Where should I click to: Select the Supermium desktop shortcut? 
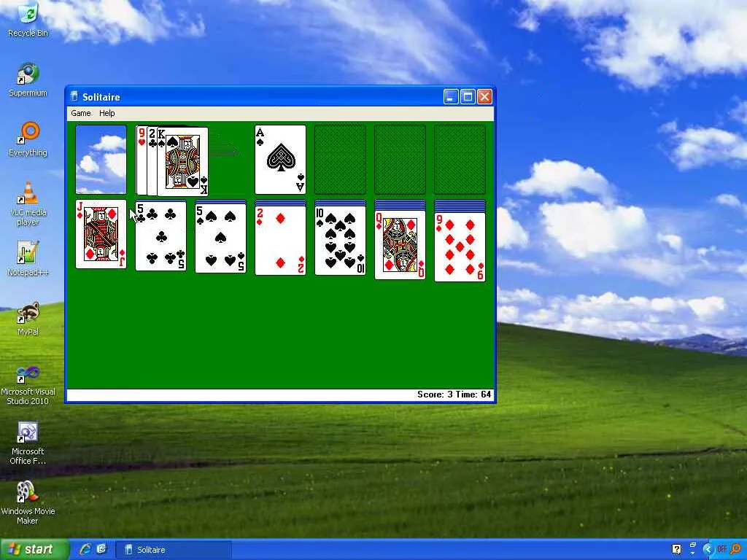coord(28,79)
